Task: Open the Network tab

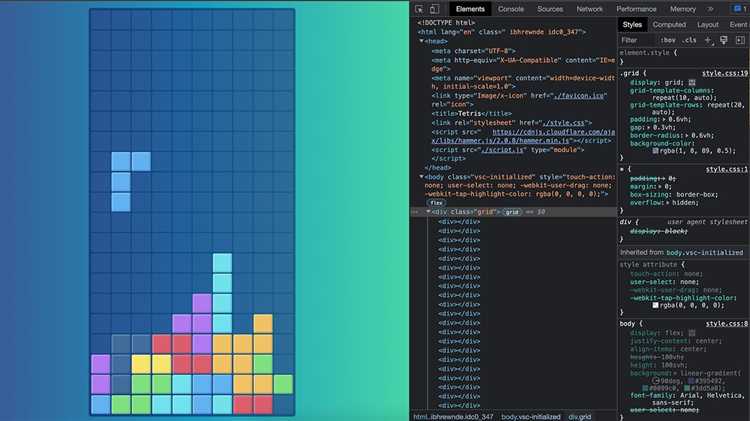Action: [x=589, y=9]
